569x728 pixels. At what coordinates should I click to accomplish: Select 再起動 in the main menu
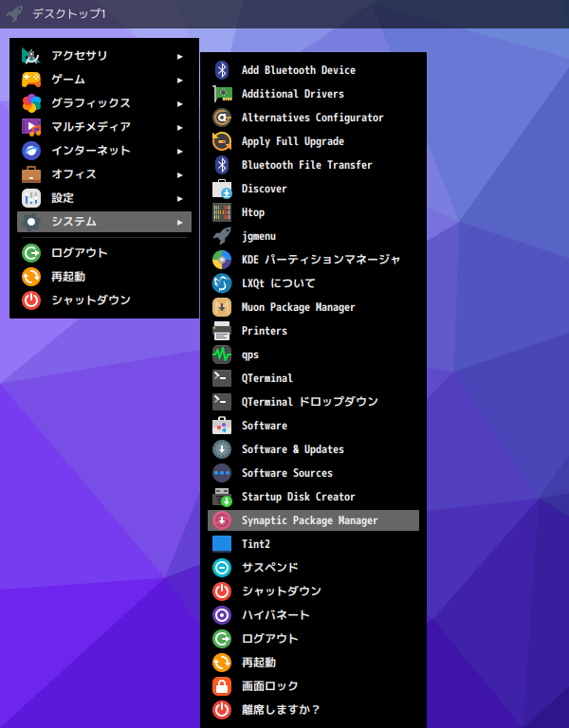pos(104,277)
